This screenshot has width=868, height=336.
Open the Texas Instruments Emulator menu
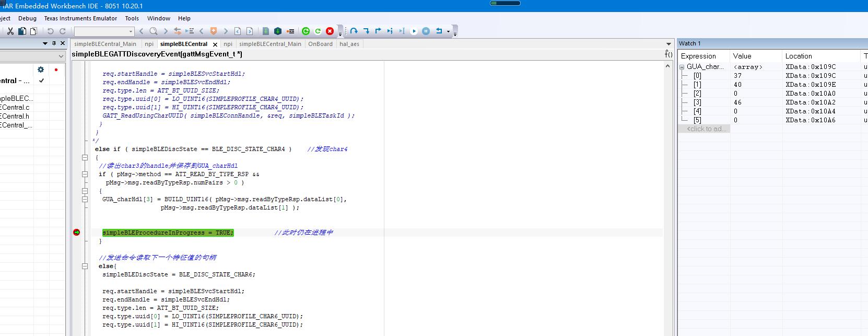80,18
